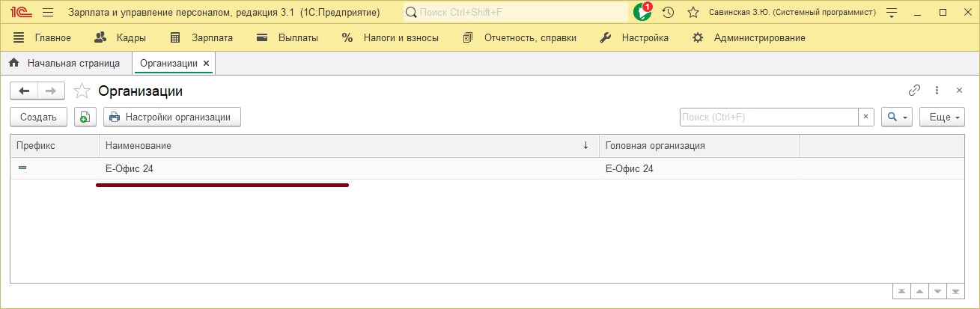
Task: Click the 1C logo icon
Action: 22,13
